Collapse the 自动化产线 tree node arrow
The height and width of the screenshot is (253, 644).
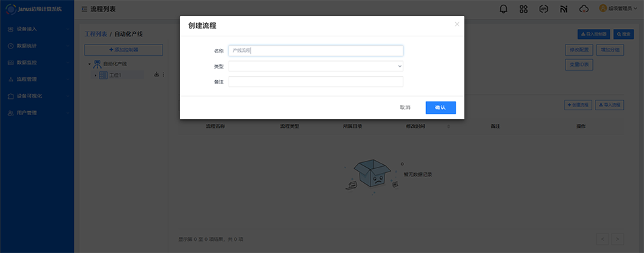89,64
